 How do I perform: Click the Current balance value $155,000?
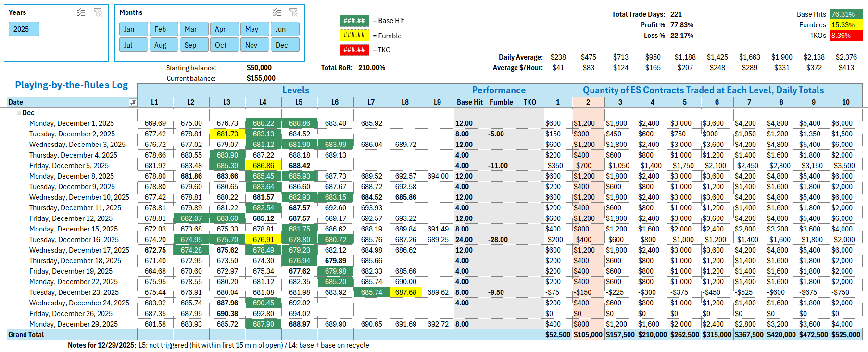click(261, 78)
